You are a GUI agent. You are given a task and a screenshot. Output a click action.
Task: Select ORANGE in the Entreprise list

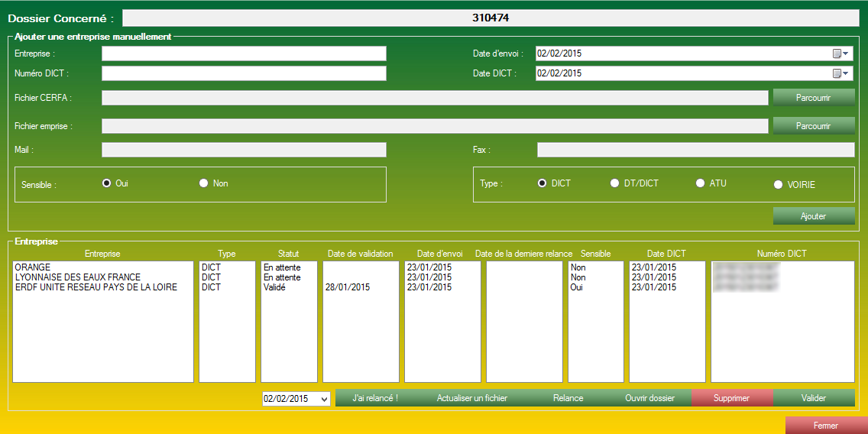(x=33, y=267)
